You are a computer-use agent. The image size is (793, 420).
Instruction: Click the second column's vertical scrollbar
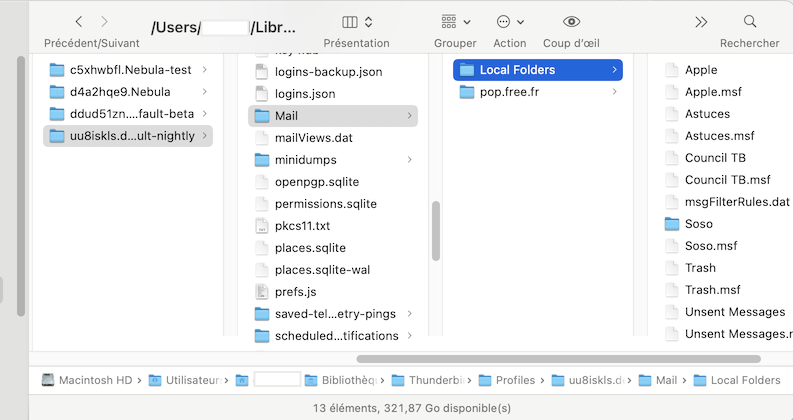435,231
